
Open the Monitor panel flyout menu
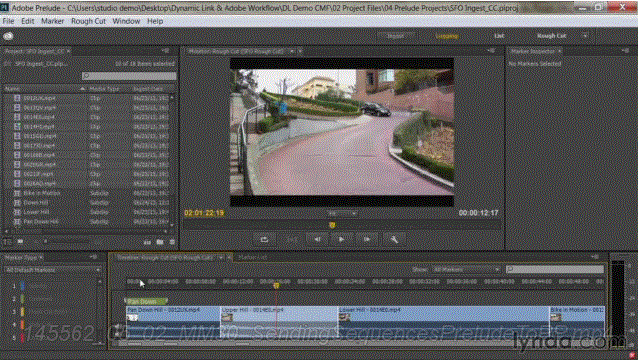pos(492,51)
